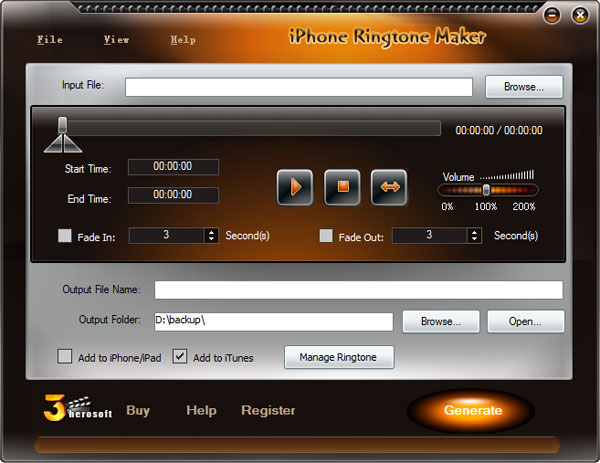The image size is (600, 463).
Task: Click the Buy link
Action: point(138,411)
